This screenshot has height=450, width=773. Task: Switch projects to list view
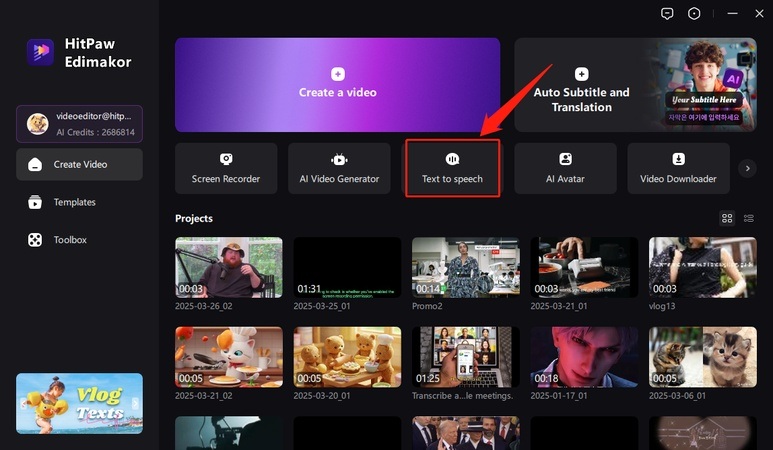tap(748, 218)
